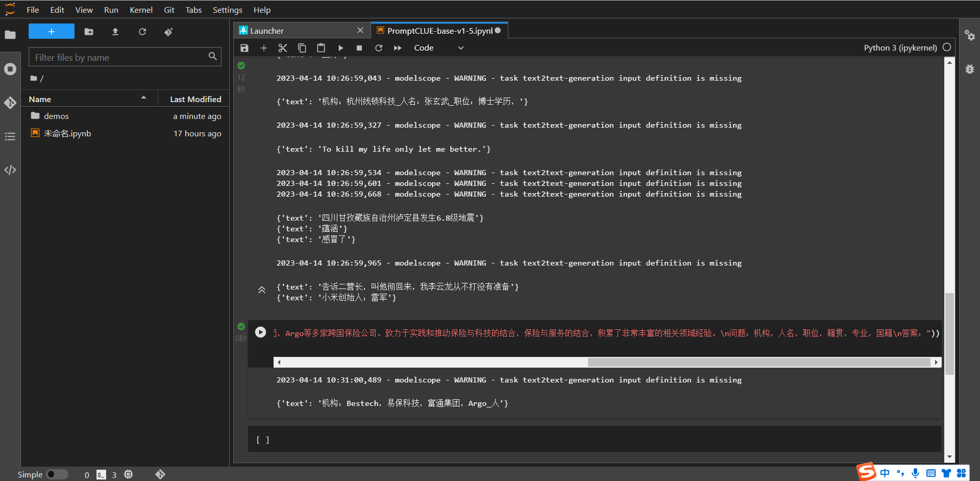
Task: Toggle Simple interface mode switch
Action: [57, 474]
